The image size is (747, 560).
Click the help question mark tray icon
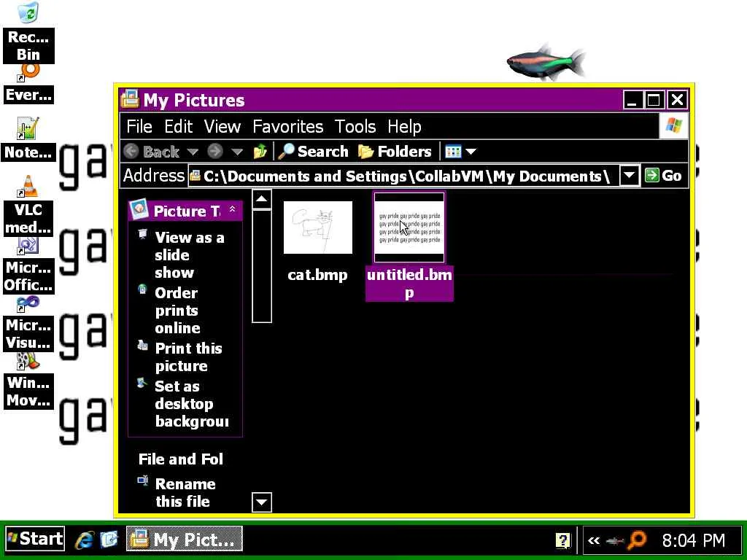coord(562,540)
